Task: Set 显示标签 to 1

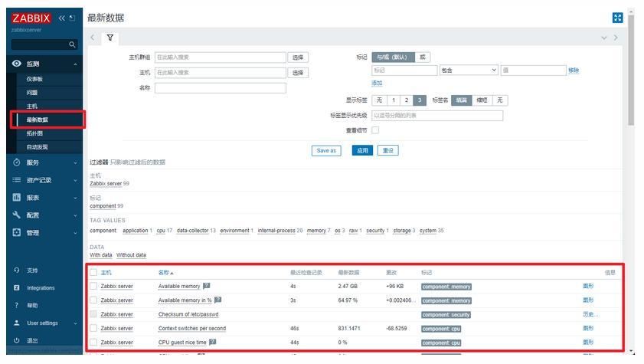Action: click(x=394, y=100)
